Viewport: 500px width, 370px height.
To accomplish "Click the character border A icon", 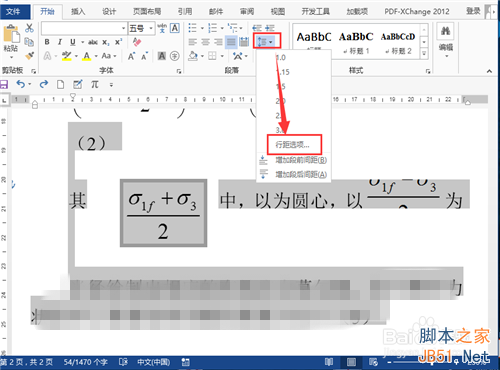I will pos(175,28).
